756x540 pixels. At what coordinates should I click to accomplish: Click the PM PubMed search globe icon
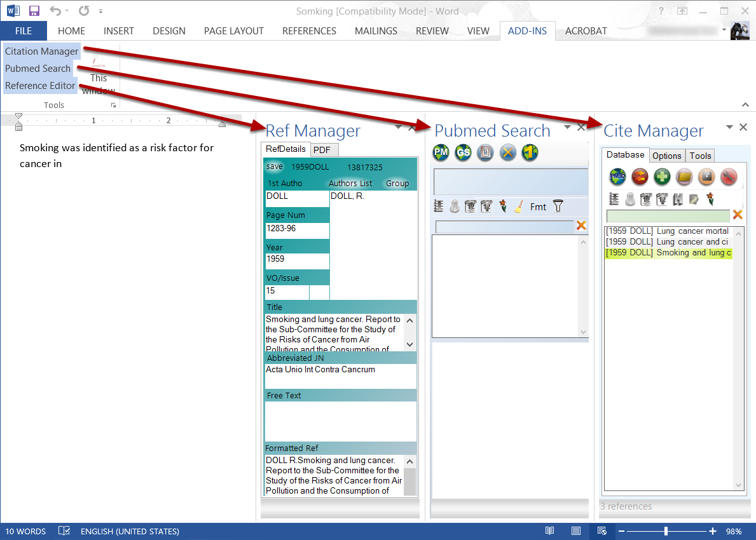point(441,153)
